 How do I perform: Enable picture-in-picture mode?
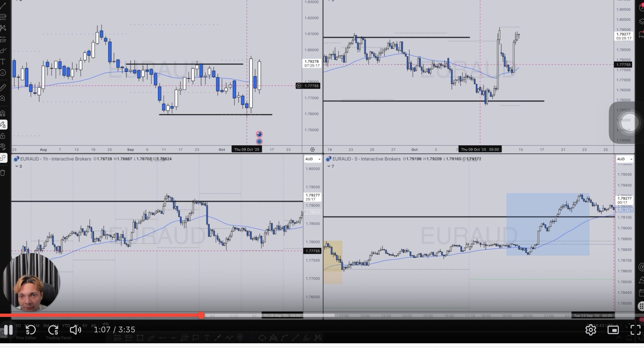tap(613, 330)
